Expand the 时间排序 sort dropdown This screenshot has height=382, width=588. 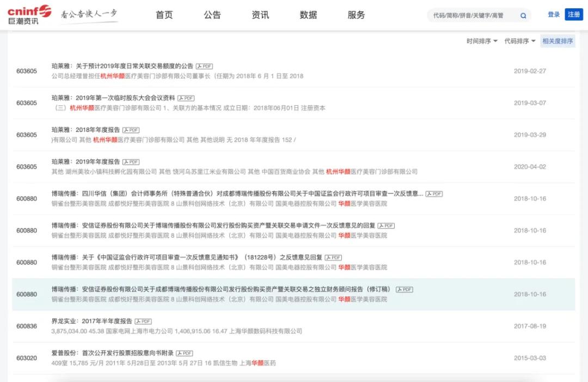481,40
